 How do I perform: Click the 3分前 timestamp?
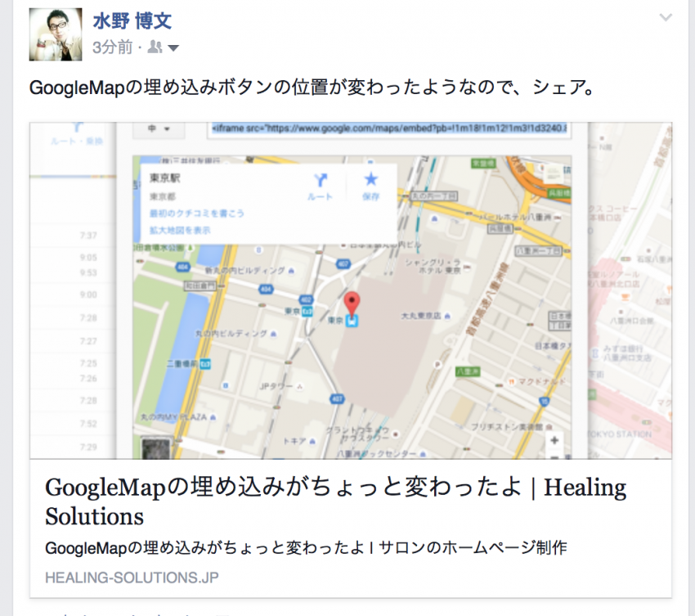tap(112, 47)
